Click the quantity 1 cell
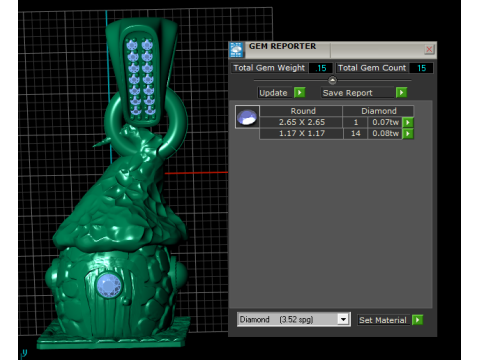480x360 pixels. coord(355,122)
